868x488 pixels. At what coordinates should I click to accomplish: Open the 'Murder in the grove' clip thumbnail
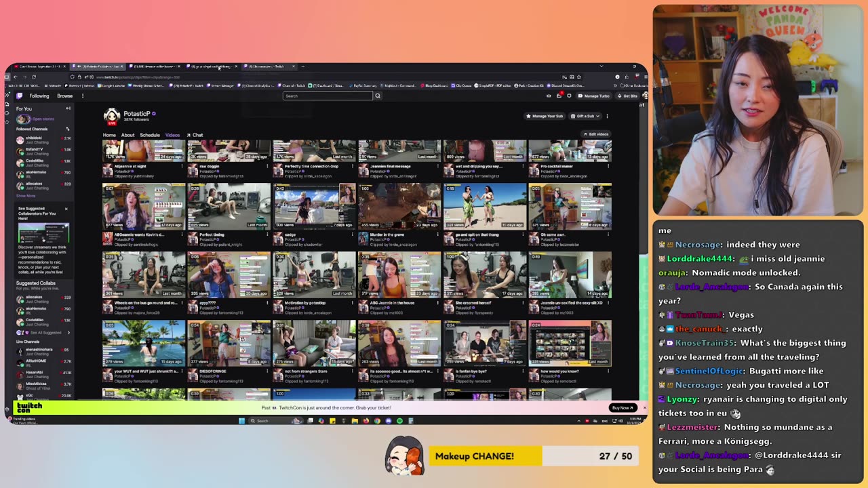pyautogui.click(x=399, y=206)
